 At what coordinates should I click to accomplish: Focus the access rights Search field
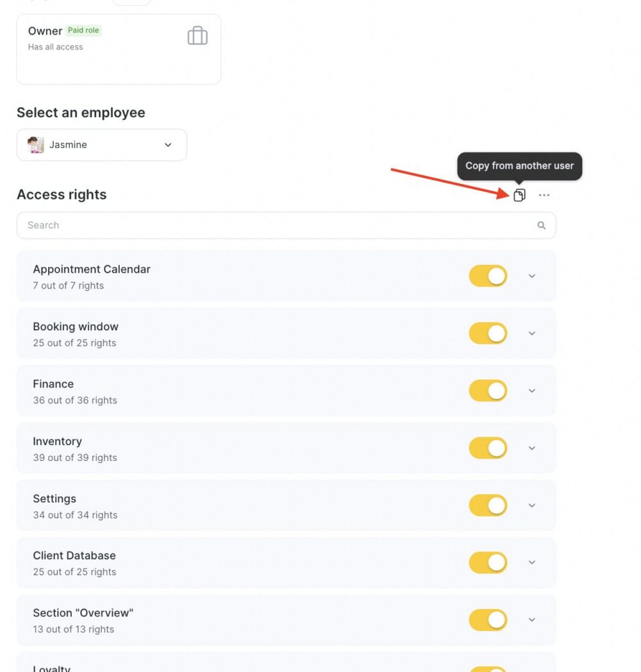tap(287, 226)
